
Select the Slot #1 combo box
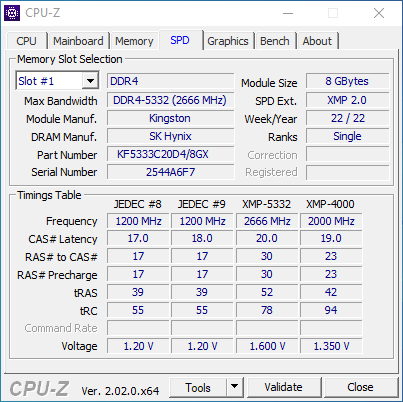pyautogui.click(x=57, y=81)
